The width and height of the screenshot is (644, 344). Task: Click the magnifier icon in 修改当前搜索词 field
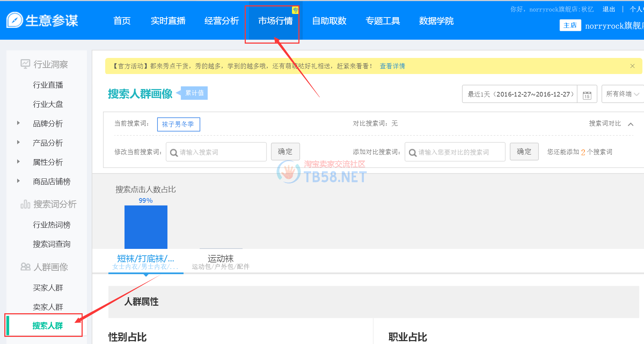coord(174,153)
